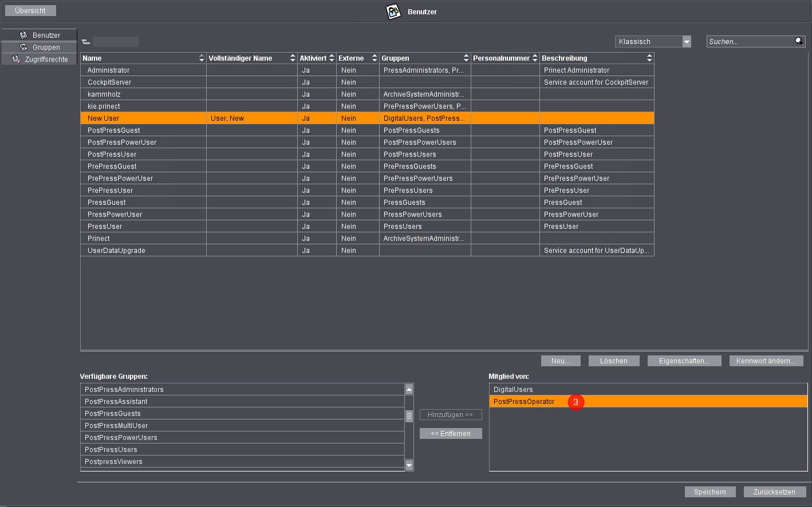Click the << Entfernen button
Image resolution: width=812 pixels, height=507 pixels.
[x=451, y=433]
